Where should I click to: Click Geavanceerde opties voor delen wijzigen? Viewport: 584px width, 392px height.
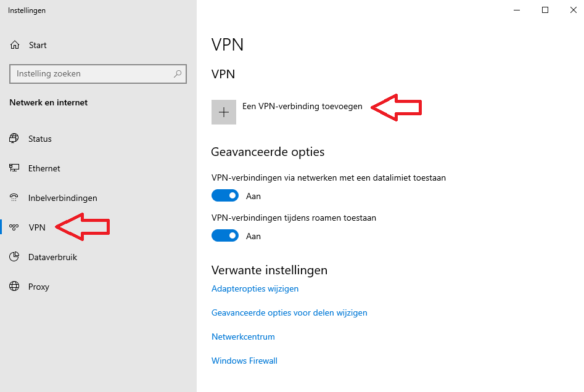(x=289, y=312)
